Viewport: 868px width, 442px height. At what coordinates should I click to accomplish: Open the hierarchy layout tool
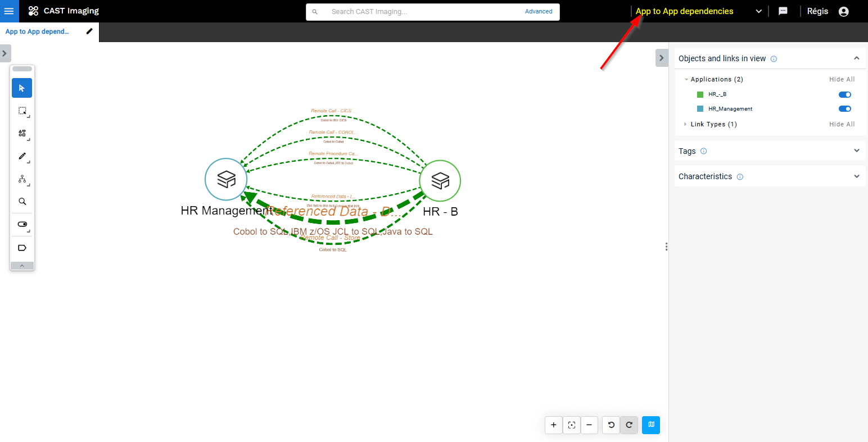(22, 179)
